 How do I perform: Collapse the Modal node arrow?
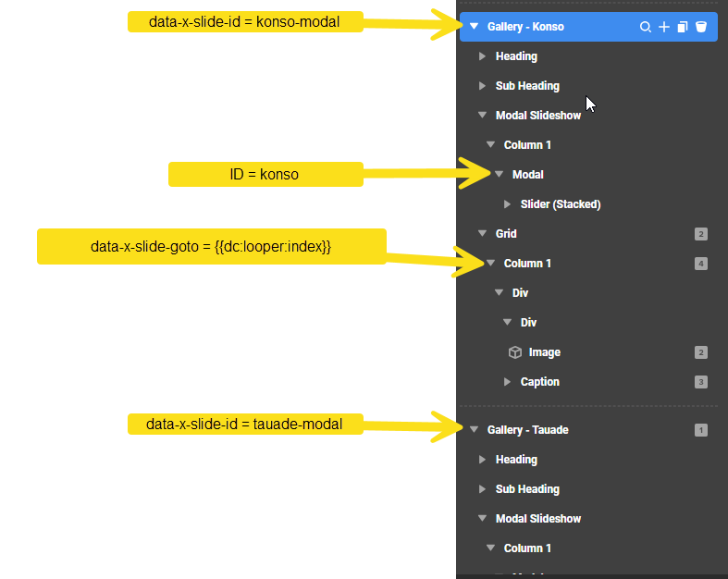[499, 175]
